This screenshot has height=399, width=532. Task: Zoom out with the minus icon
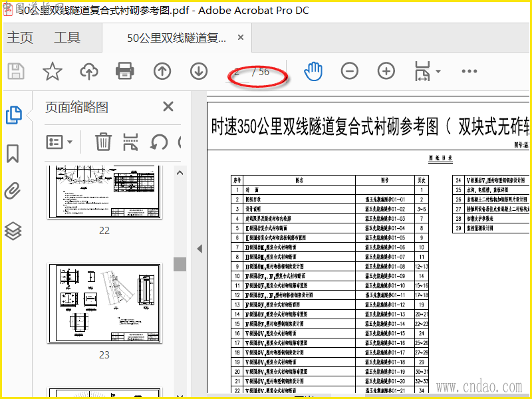pos(350,71)
